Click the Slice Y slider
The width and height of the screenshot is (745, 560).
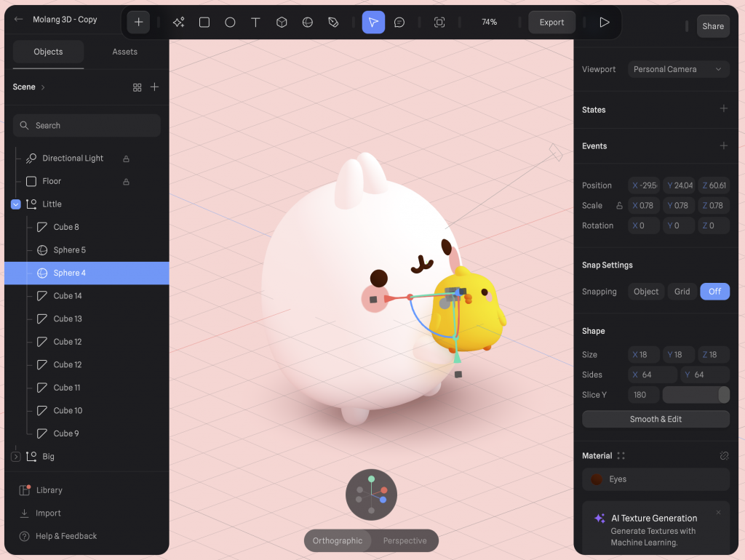696,395
